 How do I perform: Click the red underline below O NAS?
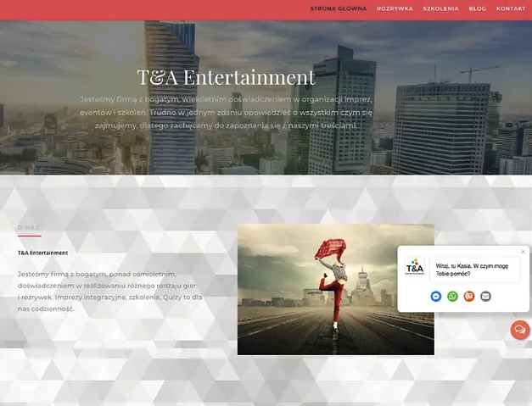(29, 236)
